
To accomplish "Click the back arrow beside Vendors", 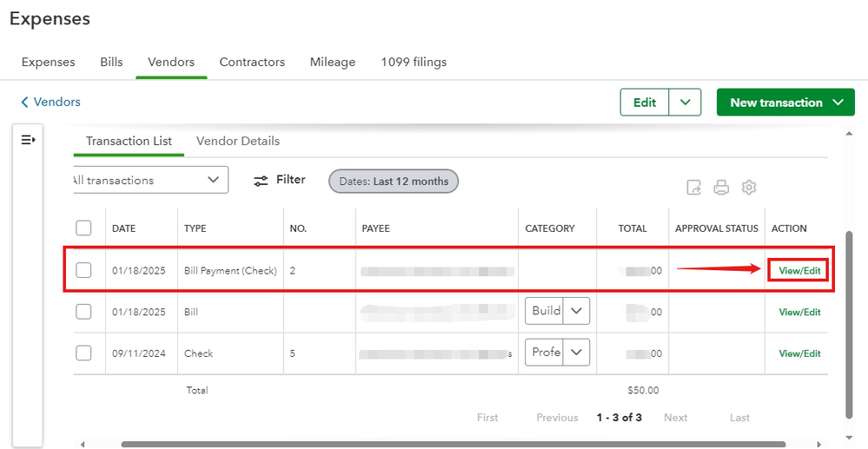I will point(24,102).
